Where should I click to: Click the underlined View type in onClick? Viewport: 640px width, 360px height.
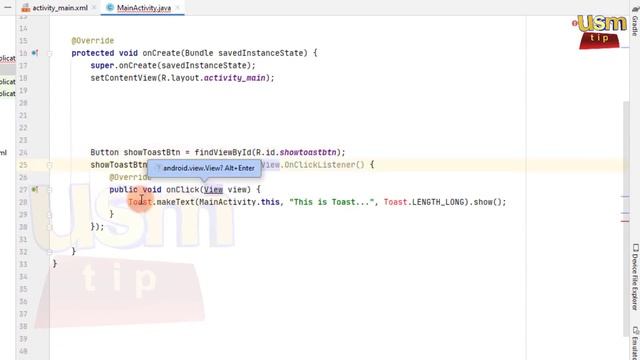213,189
